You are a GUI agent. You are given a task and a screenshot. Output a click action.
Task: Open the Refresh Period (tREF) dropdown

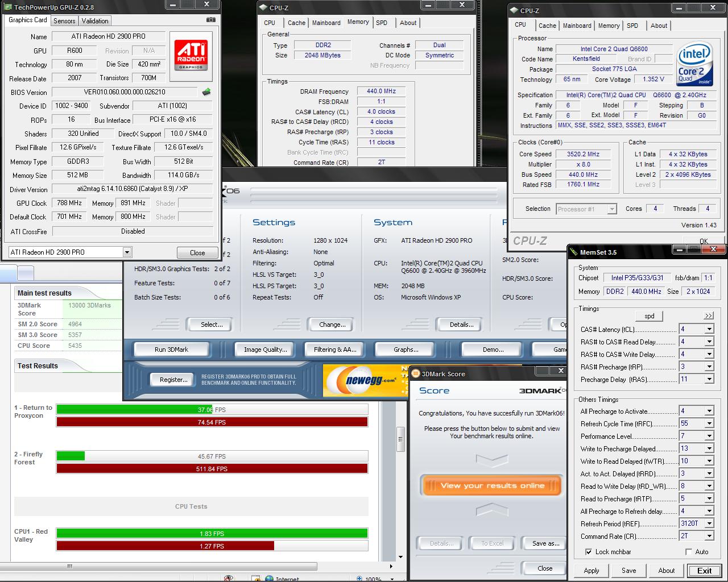coord(709,523)
